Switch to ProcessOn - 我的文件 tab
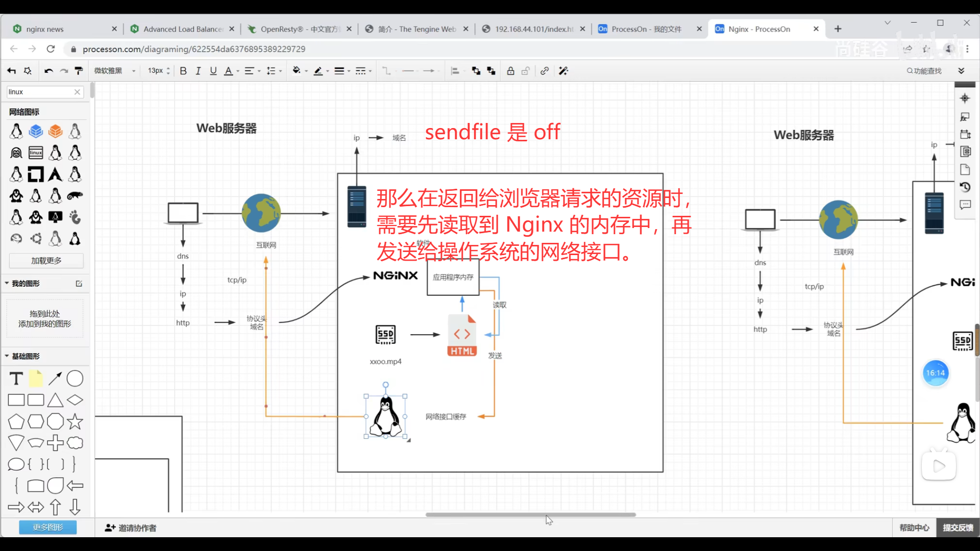Screen dimensions: 980x551 coord(646,29)
